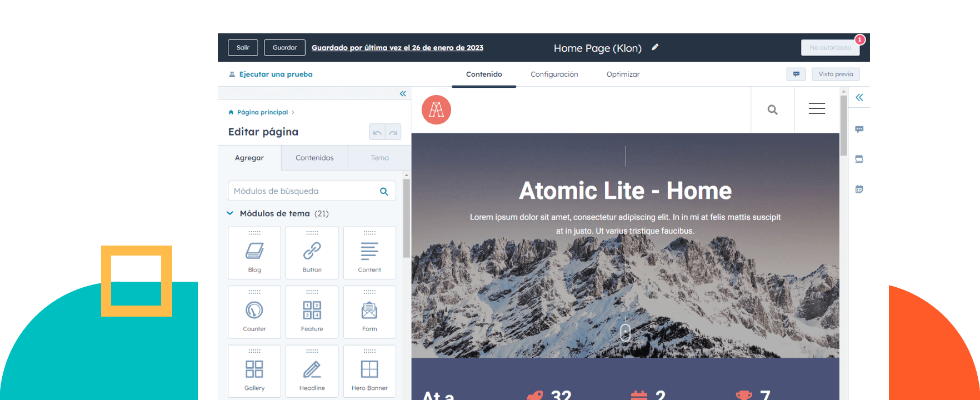The image size is (980, 400).
Task: Select the Gallery module
Action: click(x=254, y=371)
